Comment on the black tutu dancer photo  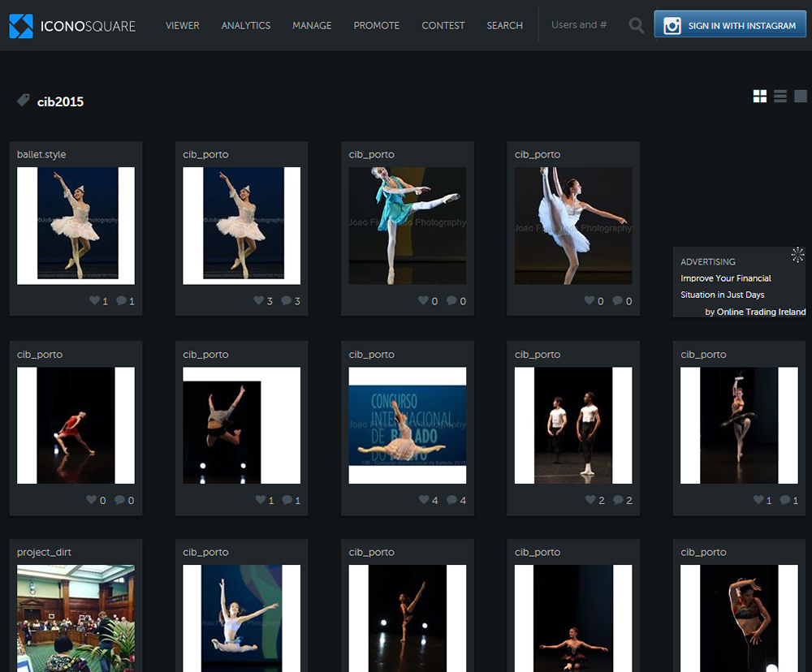785,500
